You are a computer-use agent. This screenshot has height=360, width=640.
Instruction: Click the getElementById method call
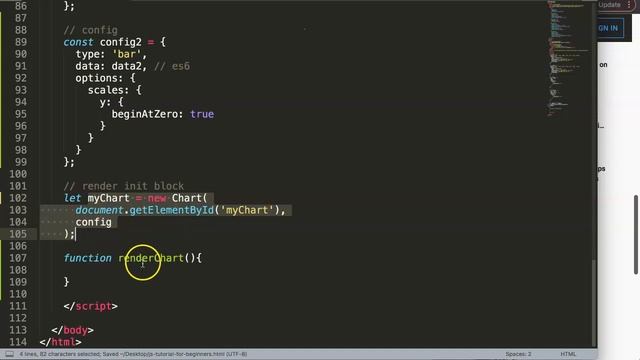[x=171, y=210]
